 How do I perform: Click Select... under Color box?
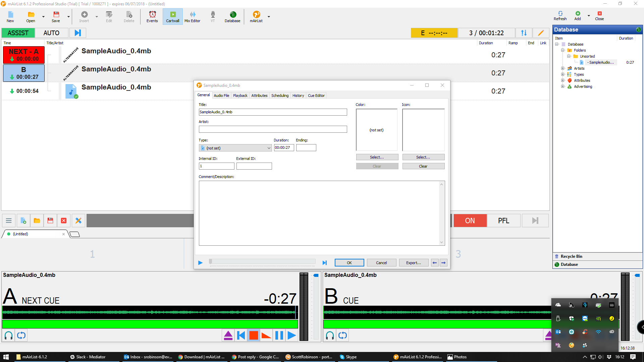point(377,157)
